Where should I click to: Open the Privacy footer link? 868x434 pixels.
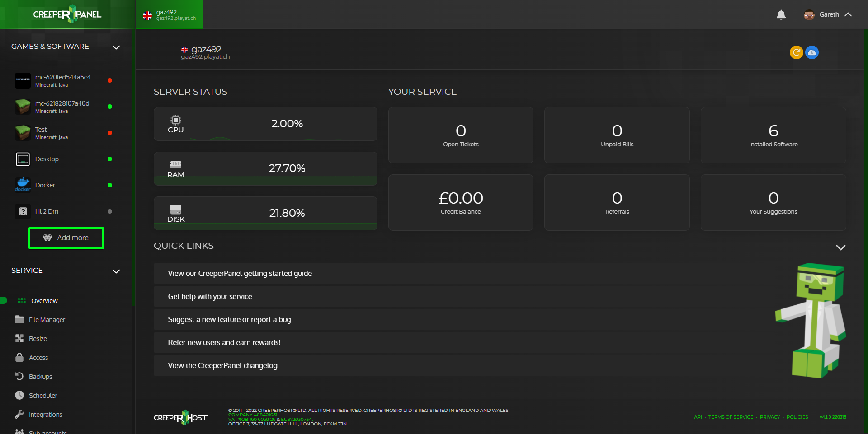click(x=770, y=417)
